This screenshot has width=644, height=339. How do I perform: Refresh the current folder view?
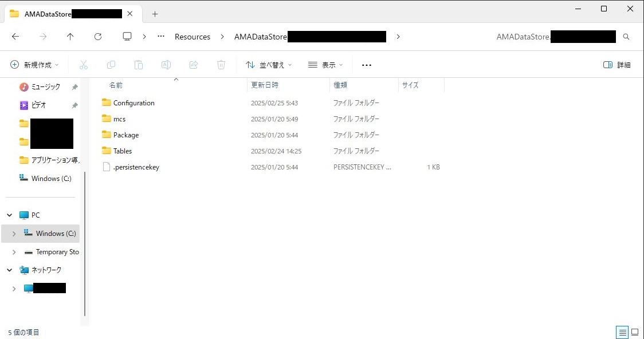98,37
